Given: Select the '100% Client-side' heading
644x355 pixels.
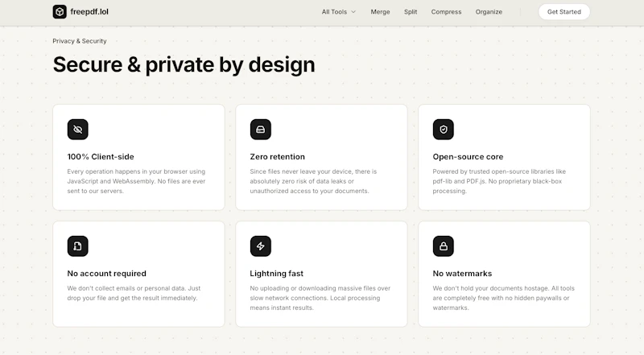Looking at the screenshot, I should point(101,156).
